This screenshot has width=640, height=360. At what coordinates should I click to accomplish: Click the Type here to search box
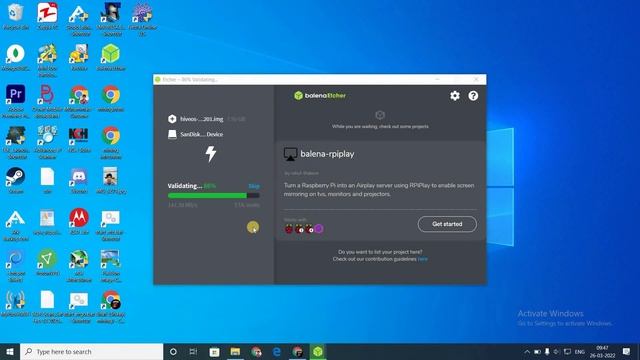click(91, 351)
